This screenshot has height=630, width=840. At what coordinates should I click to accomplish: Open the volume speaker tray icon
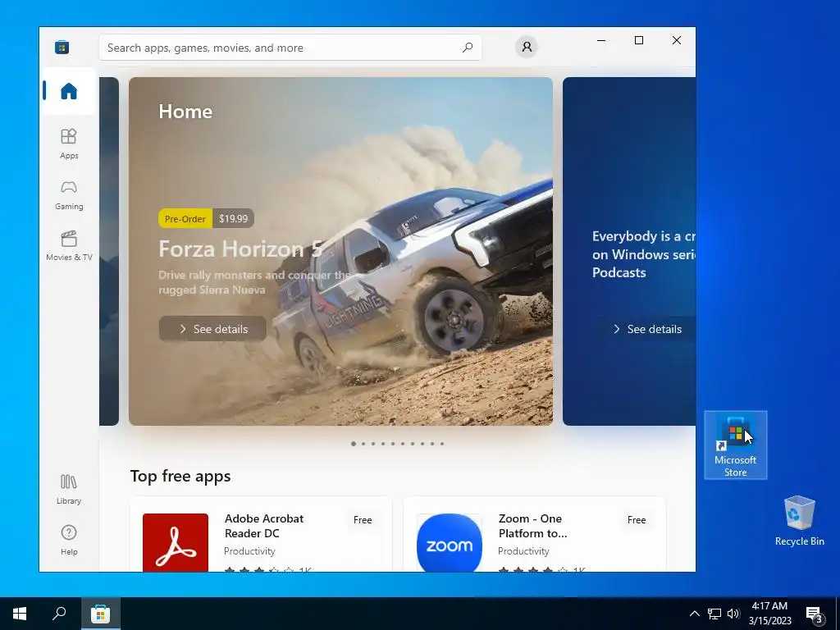pos(733,614)
